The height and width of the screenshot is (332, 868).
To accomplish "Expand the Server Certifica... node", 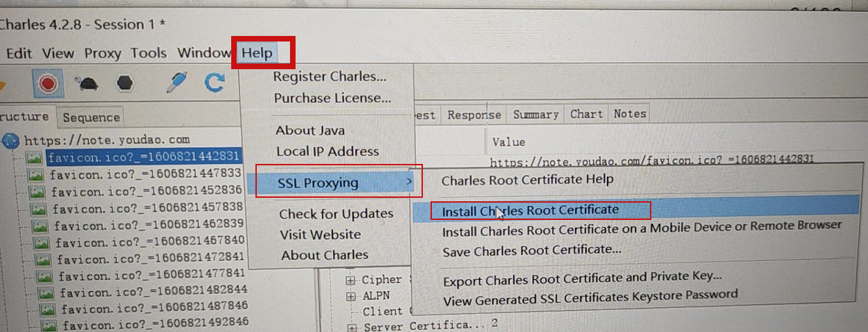I will click(x=354, y=326).
